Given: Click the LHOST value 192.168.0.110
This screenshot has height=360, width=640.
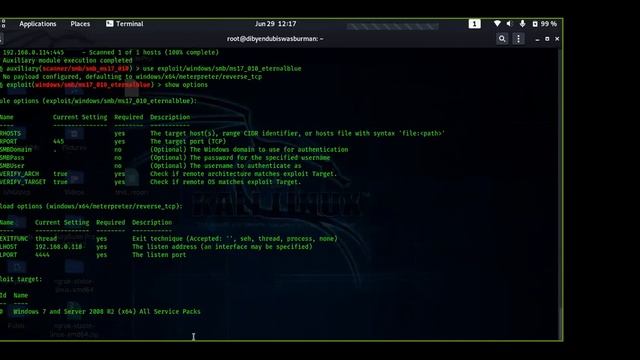Looking at the screenshot, I should pos(58,247).
